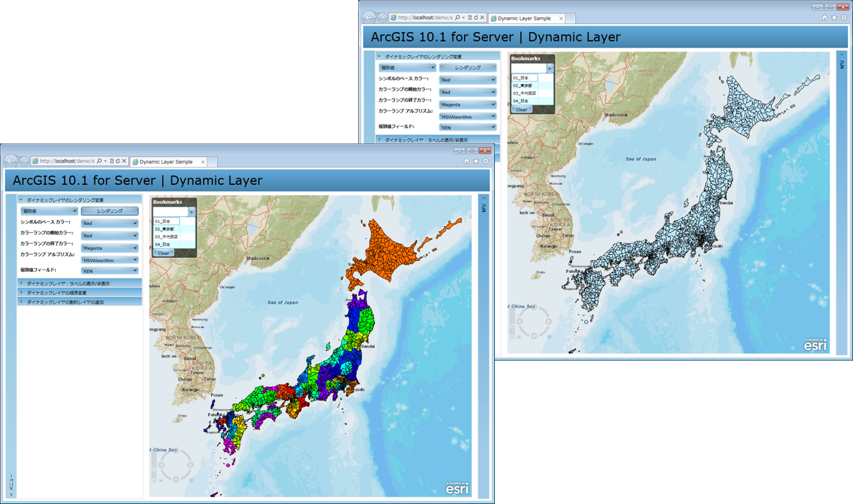Toggle compatibility view icon in front window
853x504 pixels.
(111, 161)
